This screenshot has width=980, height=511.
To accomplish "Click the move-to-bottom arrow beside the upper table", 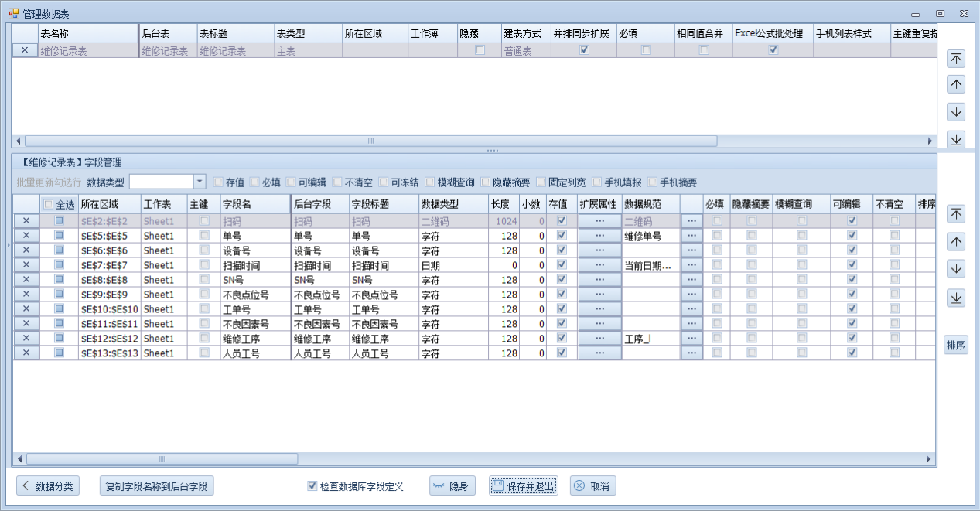I will click(x=956, y=139).
